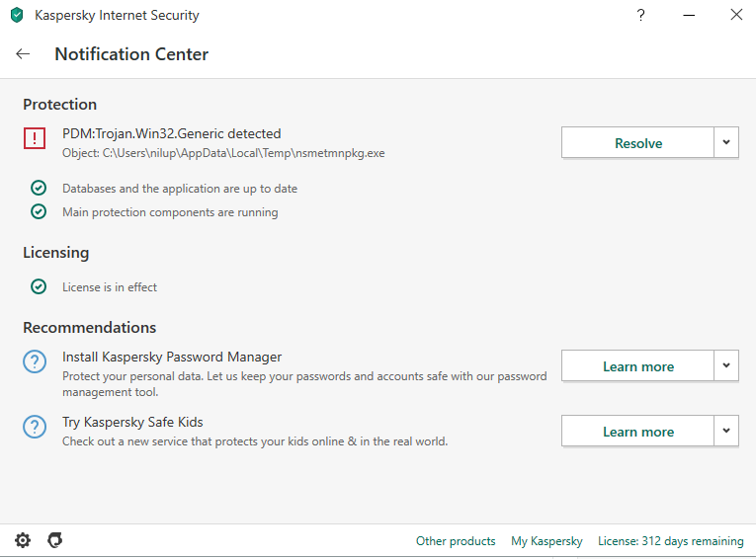Expand the dropdown arrow next to Resolve
The width and height of the screenshot is (756, 559).
pos(726,142)
